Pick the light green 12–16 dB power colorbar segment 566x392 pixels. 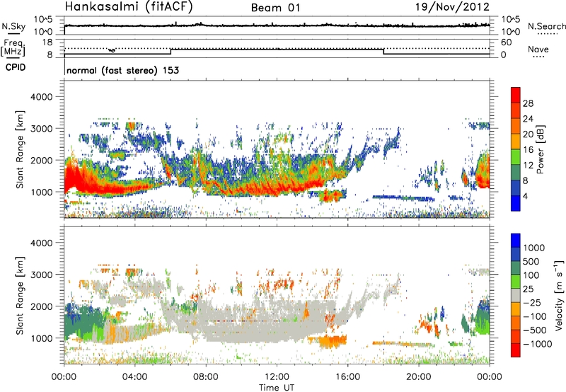pos(516,157)
